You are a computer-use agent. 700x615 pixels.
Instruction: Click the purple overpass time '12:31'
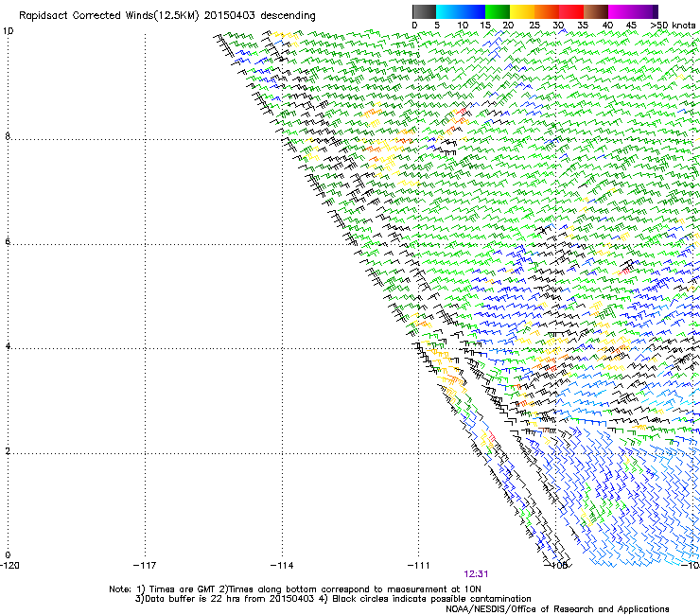476,574
